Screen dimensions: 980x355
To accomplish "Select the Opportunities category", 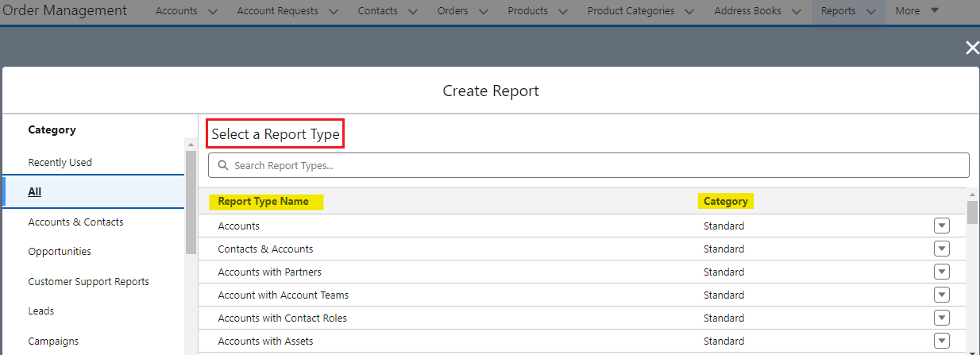I will [x=60, y=251].
